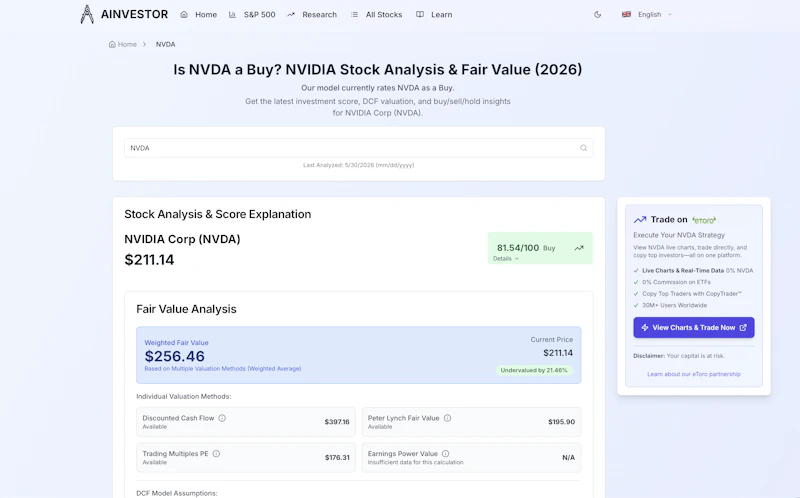Click the NVDA breadcrumb text
The height and width of the screenshot is (498, 800).
[x=165, y=44]
